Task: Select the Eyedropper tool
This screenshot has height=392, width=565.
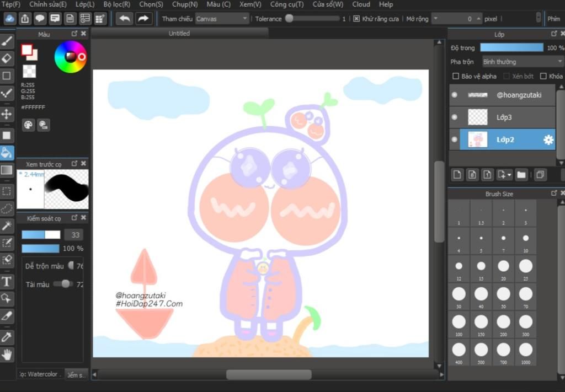Action: [x=7, y=337]
